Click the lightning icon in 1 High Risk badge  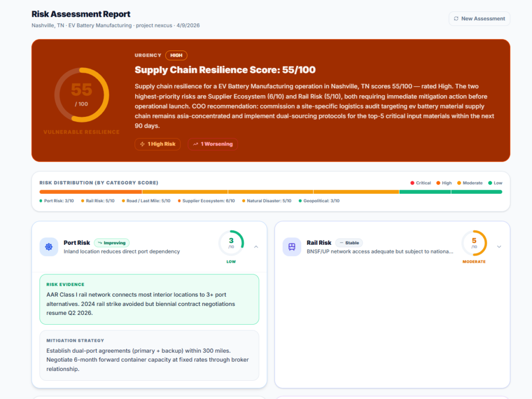[x=143, y=144]
